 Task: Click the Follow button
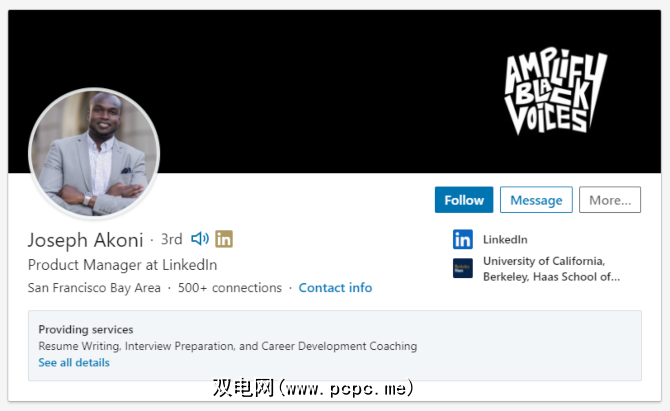464,200
